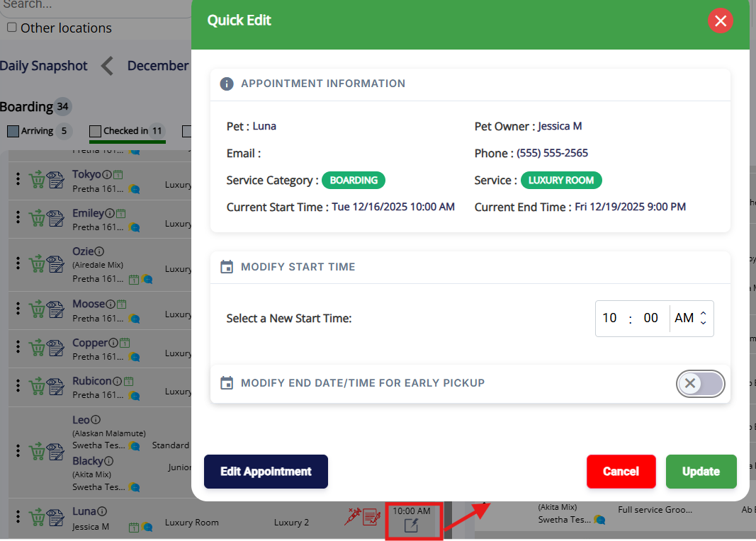Image resolution: width=756 pixels, height=541 pixels.
Task: Check the Other locations checkbox
Action: [12, 28]
